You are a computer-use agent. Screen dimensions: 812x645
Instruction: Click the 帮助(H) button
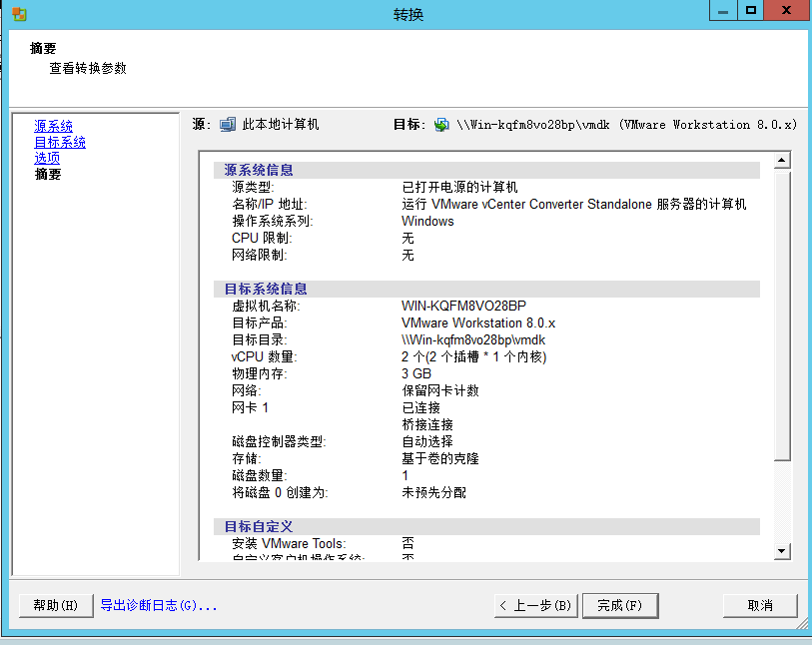click(x=56, y=606)
